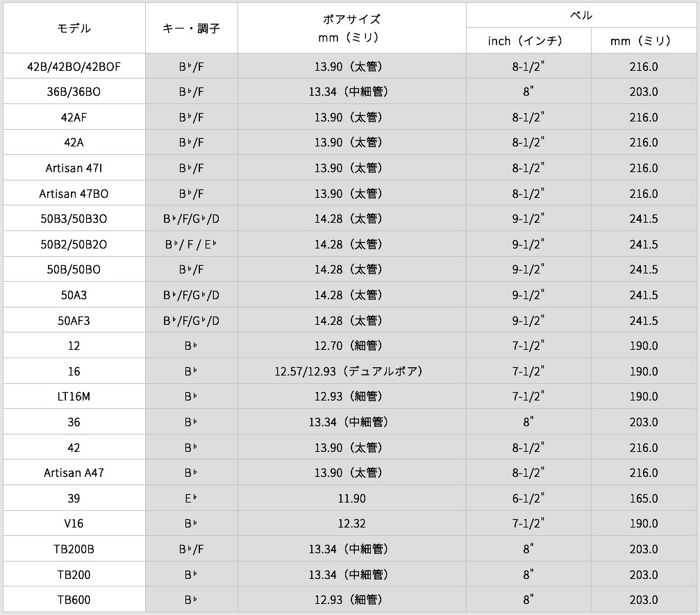Select the 50B3/50B3O model cell
700x615 pixels.
pyautogui.click(x=74, y=219)
